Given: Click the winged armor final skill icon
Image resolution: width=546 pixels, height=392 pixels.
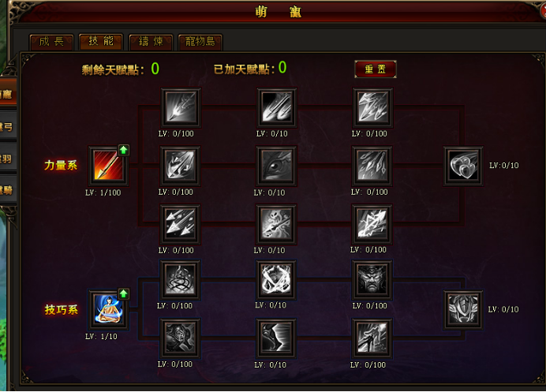Looking at the screenshot, I should pyautogui.click(x=463, y=309).
